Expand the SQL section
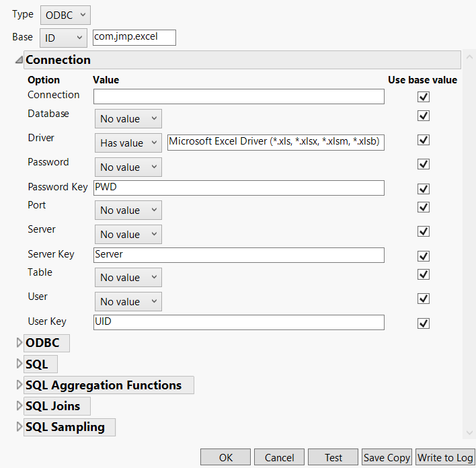 [x=19, y=364]
